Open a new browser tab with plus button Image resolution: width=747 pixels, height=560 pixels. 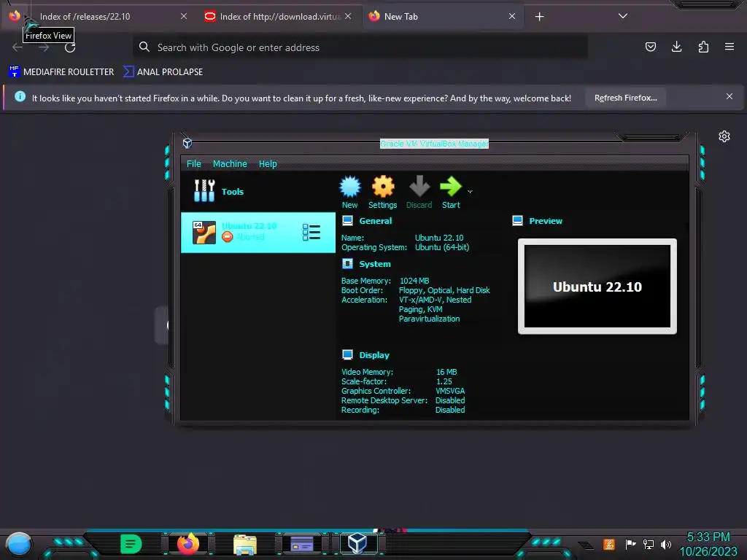(x=539, y=17)
